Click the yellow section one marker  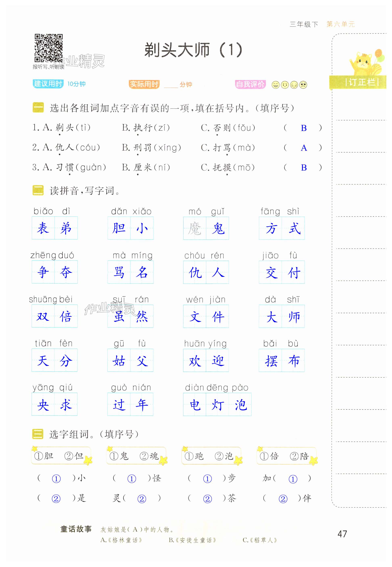pos(38,108)
